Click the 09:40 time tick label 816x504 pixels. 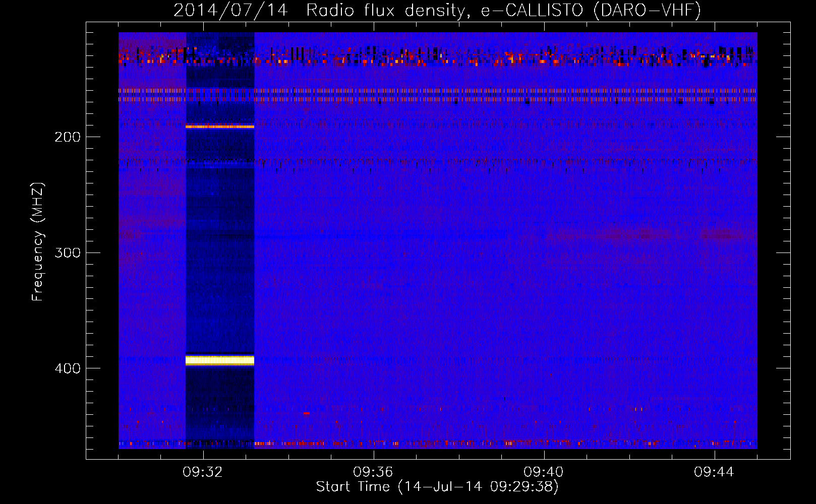[544, 472]
